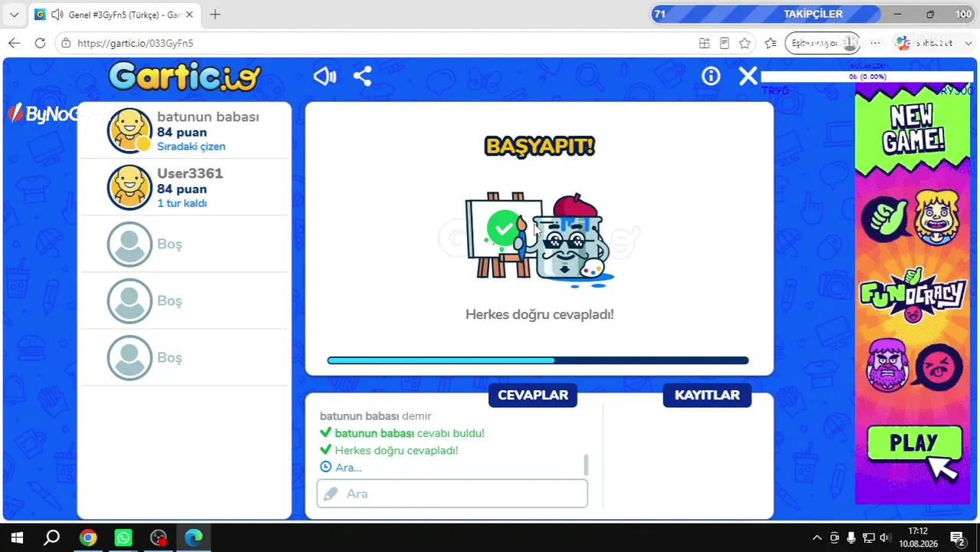Click the share icon in the Gartic header
980x552 pixels.
(363, 76)
